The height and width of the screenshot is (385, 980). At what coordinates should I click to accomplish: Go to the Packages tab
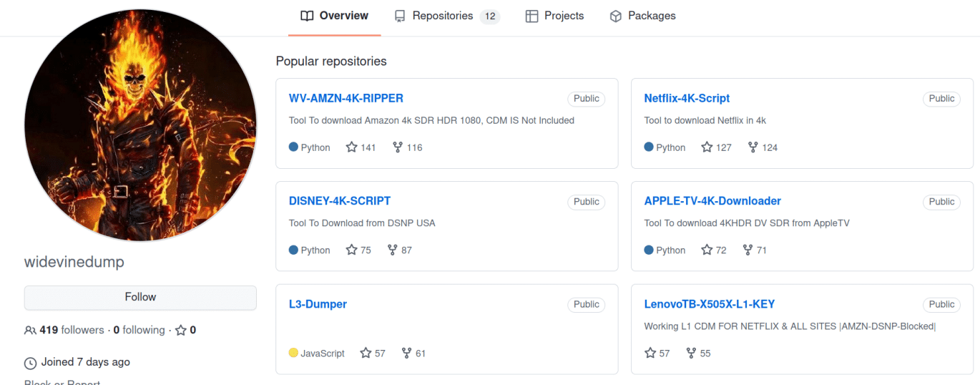(642, 16)
